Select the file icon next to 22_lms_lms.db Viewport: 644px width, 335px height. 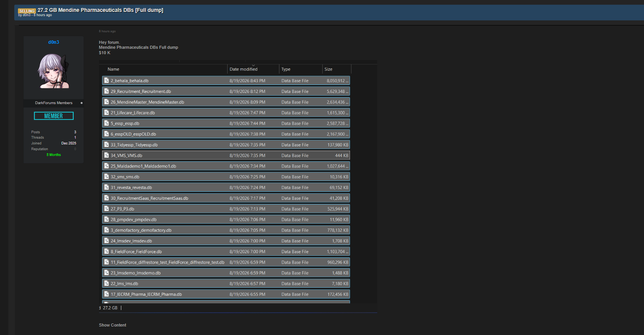pos(107,284)
